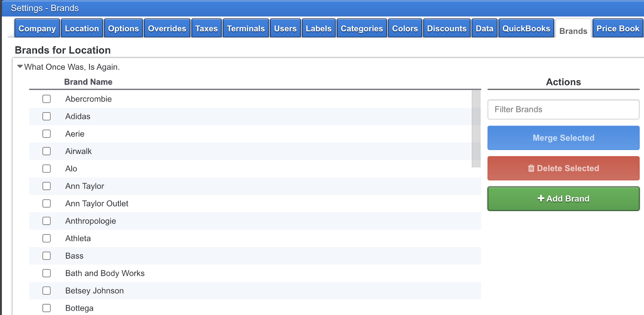Check the Bass brand checkbox
This screenshot has height=315, width=644.
point(47,256)
